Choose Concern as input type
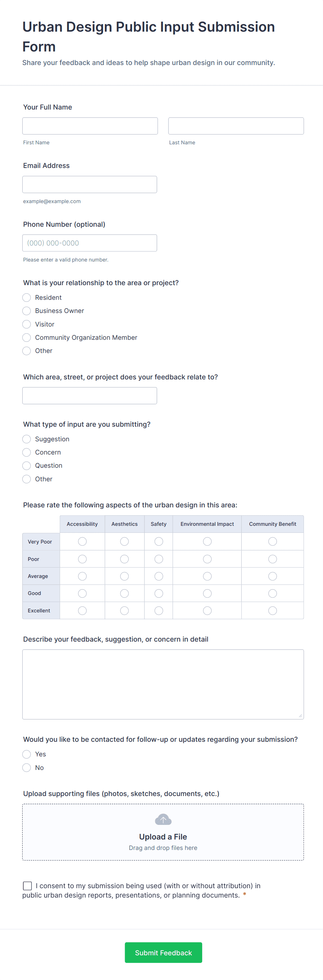 click(x=27, y=452)
